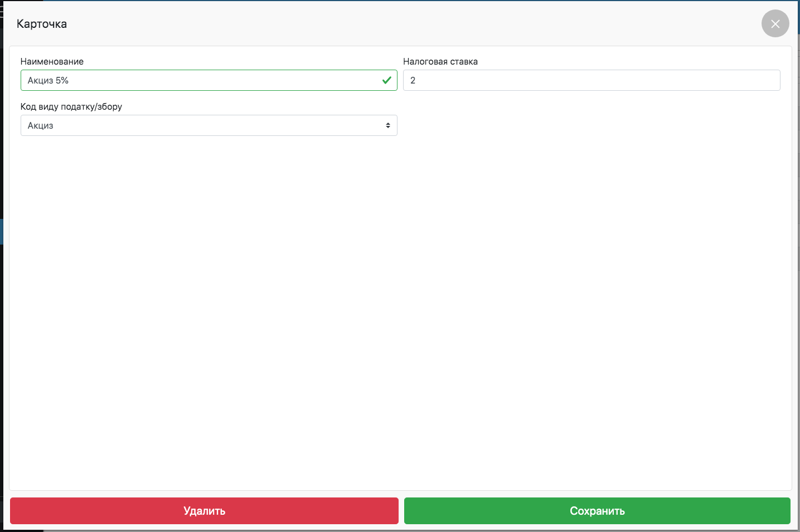Click the empty header bar next to the Карточка title
800x532 pixels.
(x=390, y=24)
